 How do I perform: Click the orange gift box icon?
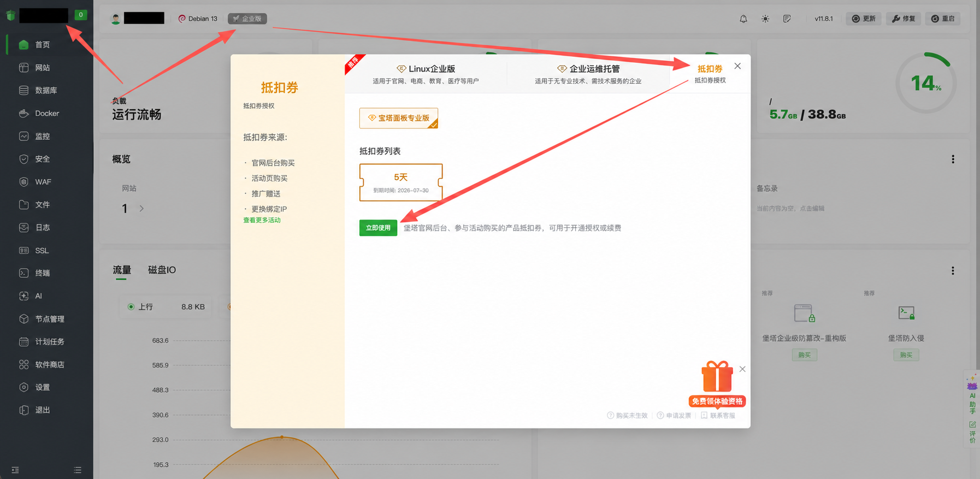[717, 376]
